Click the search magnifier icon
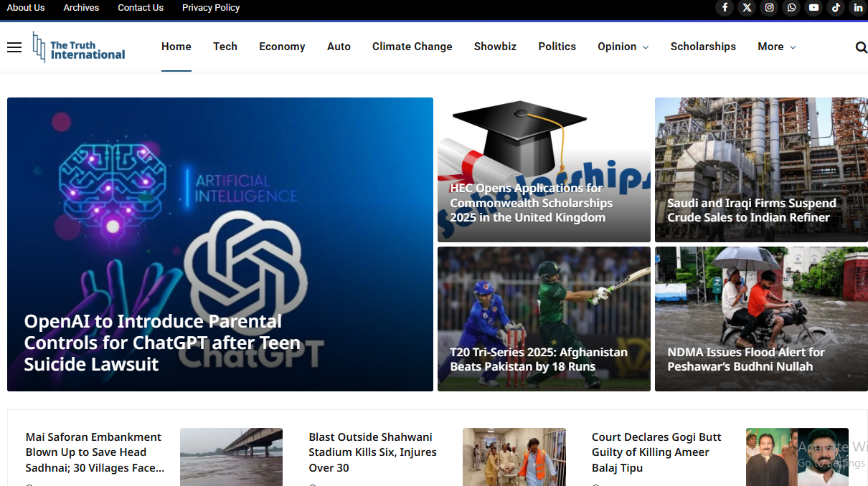The image size is (868, 486). pyautogui.click(x=861, y=47)
